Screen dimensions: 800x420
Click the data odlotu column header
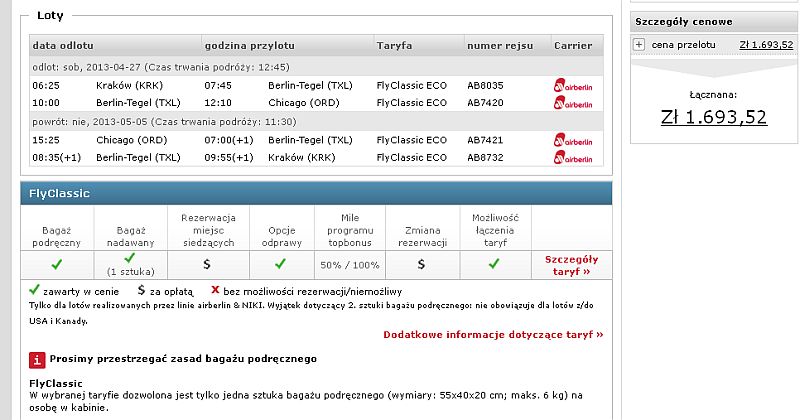pos(63,46)
